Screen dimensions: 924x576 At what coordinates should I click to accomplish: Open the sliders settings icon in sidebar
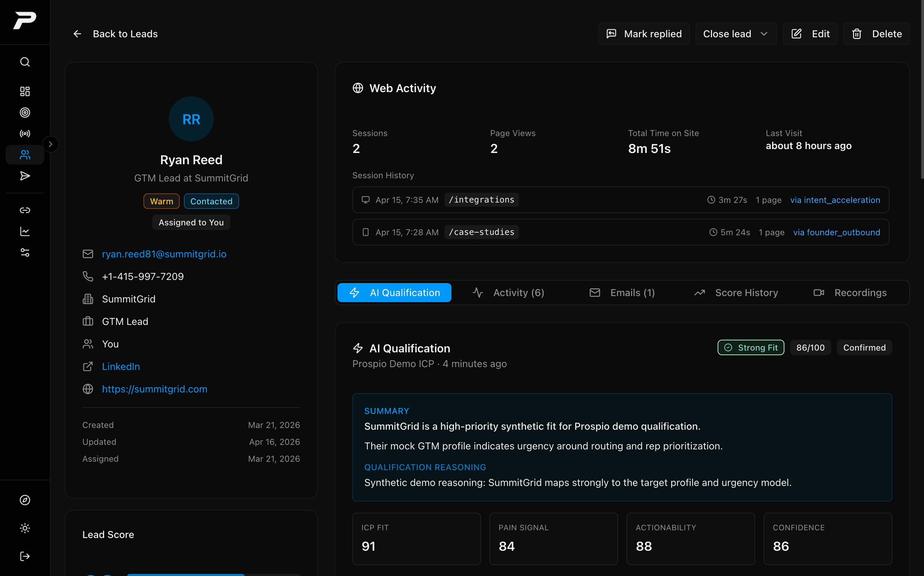point(25,252)
